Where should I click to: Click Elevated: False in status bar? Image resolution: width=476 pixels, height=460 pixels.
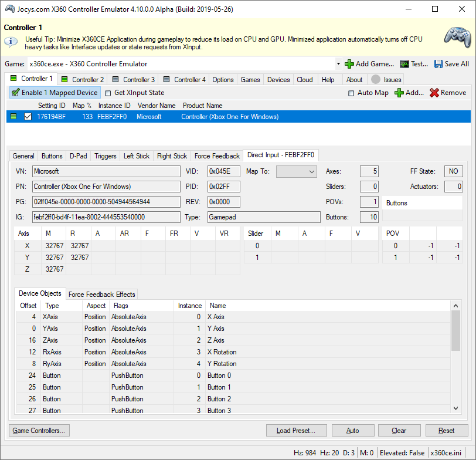coord(402,453)
